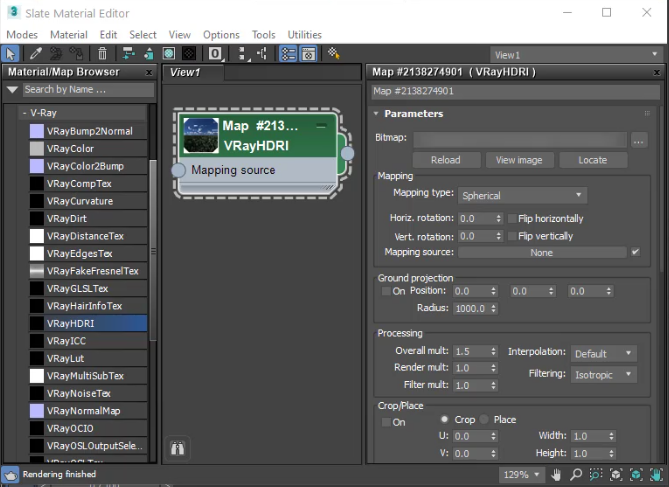
Task: Click the VRayColor gray color swatch
Action: (37, 149)
